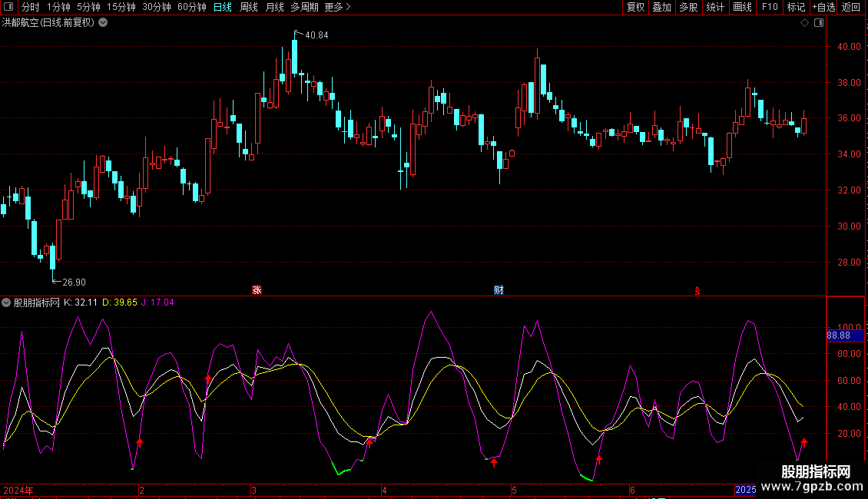Viewport: 868px width, 499px height.
Task: Expand the 洪都航空 chart title dropdown
Action: tap(104, 23)
